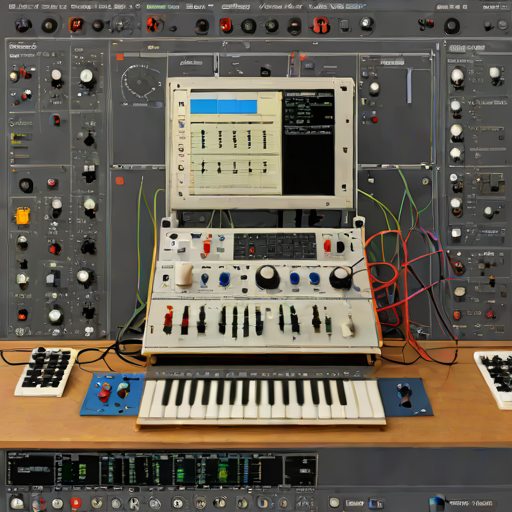The height and width of the screenshot is (512, 512).
Task: Click the lower waveform lane on the monitor
Action: click(x=234, y=167)
